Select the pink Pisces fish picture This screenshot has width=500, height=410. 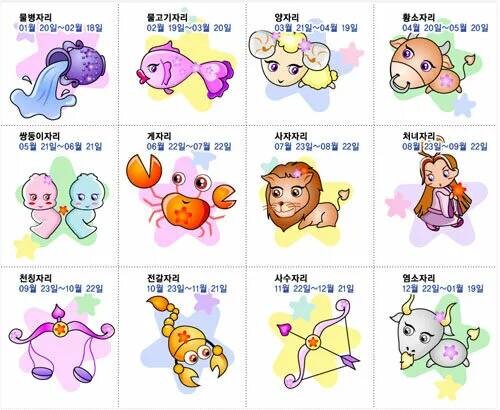pos(185,70)
